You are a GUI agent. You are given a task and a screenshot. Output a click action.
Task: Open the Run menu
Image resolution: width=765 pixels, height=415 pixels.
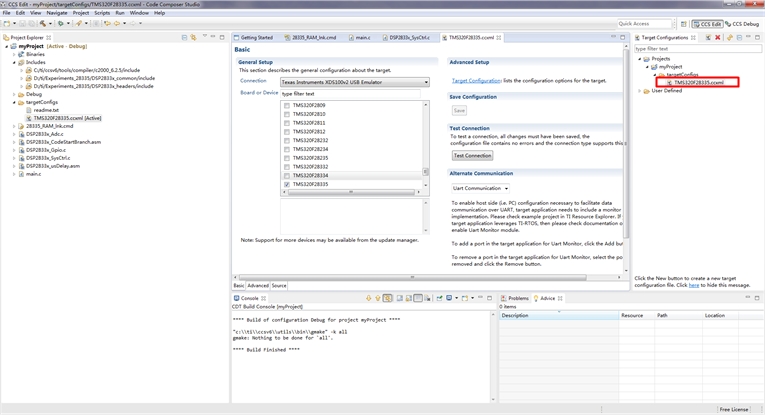click(x=120, y=13)
